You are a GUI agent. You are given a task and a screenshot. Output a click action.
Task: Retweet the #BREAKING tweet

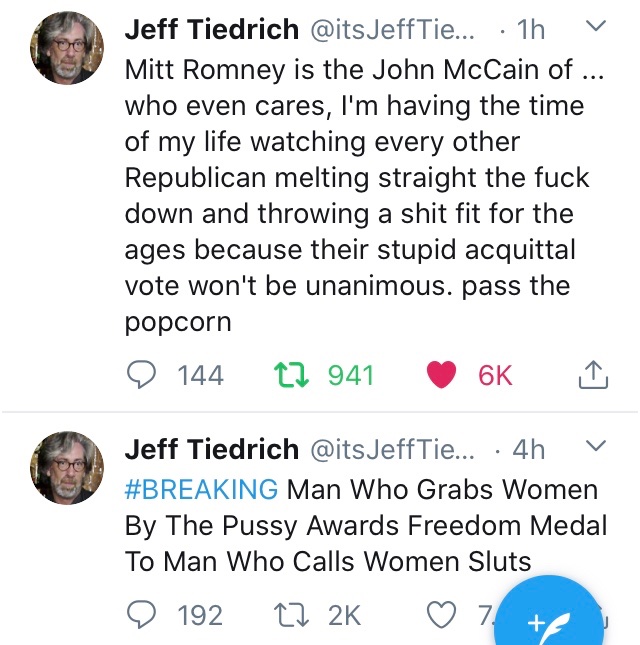pos(290,614)
